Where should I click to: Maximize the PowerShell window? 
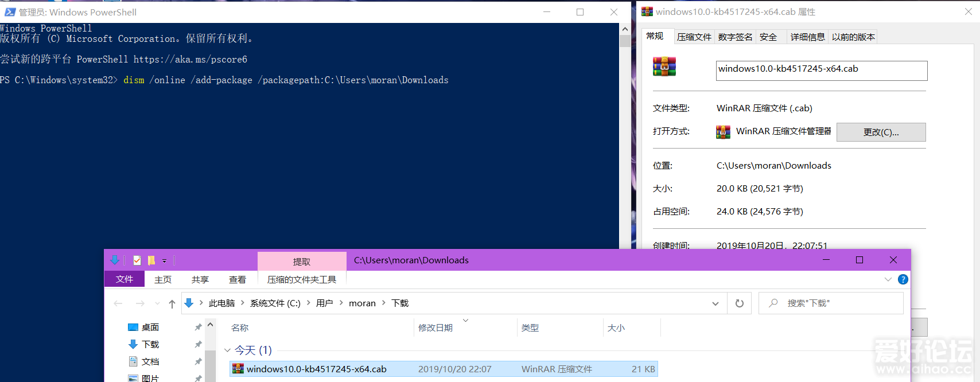pyautogui.click(x=580, y=12)
